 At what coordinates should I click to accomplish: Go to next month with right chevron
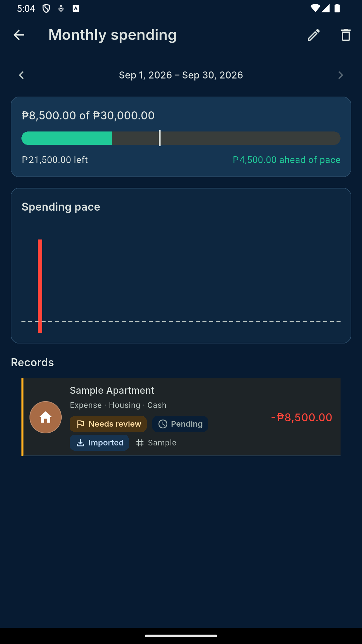(341, 75)
